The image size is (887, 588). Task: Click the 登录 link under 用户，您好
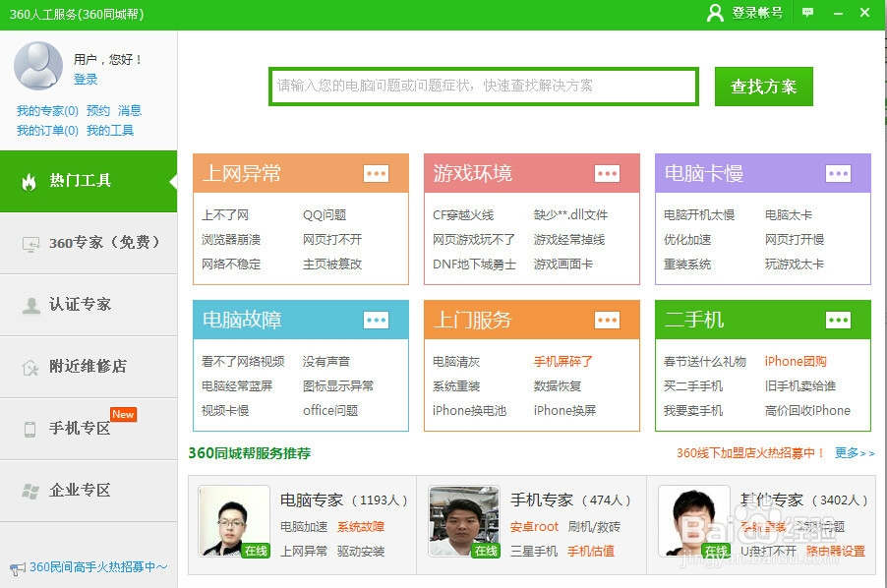click(85, 80)
